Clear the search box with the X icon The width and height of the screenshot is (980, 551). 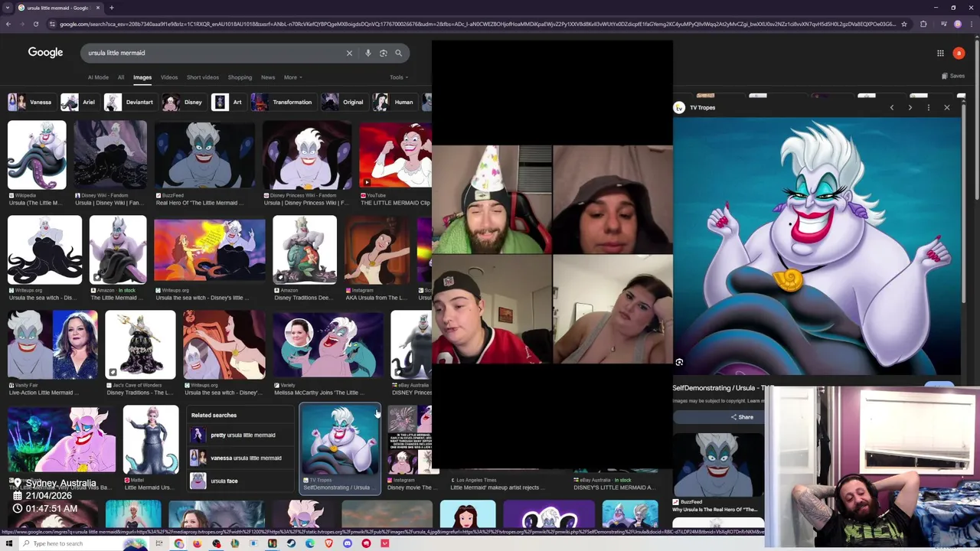[x=349, y=53]
